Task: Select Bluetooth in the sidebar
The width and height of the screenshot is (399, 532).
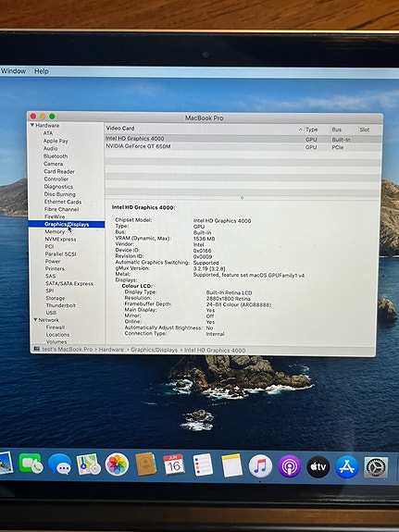Action: [x=56, y=156]
